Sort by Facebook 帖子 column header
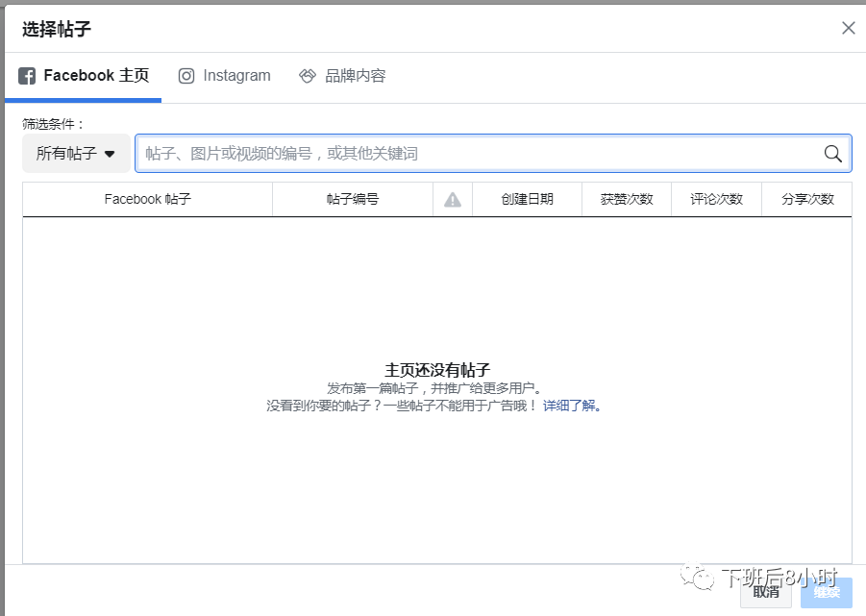 tap(147, 199)
